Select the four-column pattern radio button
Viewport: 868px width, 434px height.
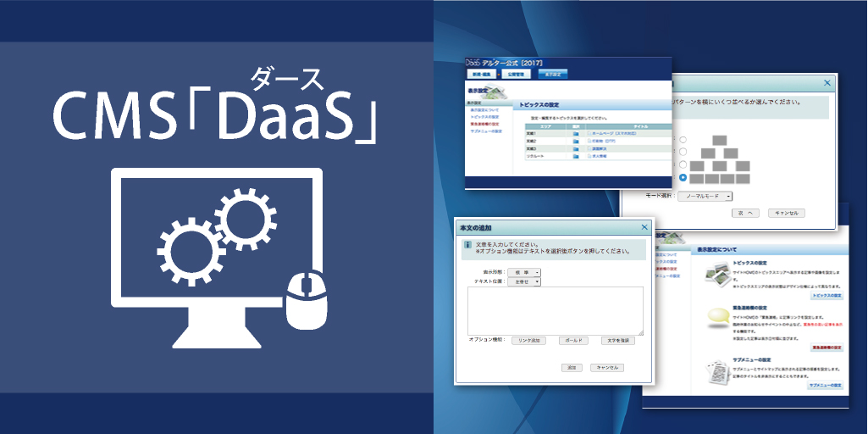click(x=683, y=178)
